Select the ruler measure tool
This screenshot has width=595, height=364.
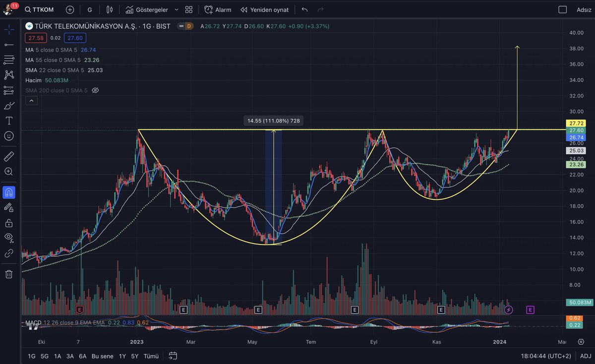(x=9, y=157)
